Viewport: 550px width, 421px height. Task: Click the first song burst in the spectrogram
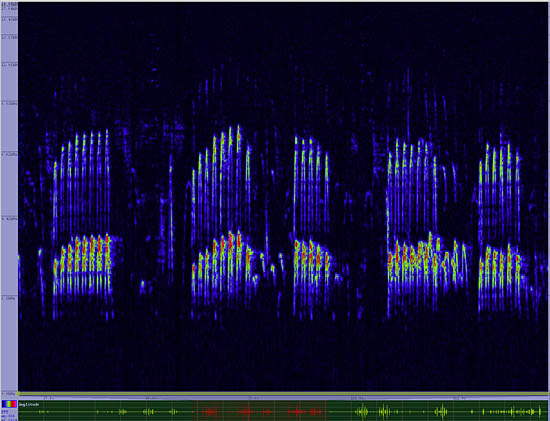[82, 225]
